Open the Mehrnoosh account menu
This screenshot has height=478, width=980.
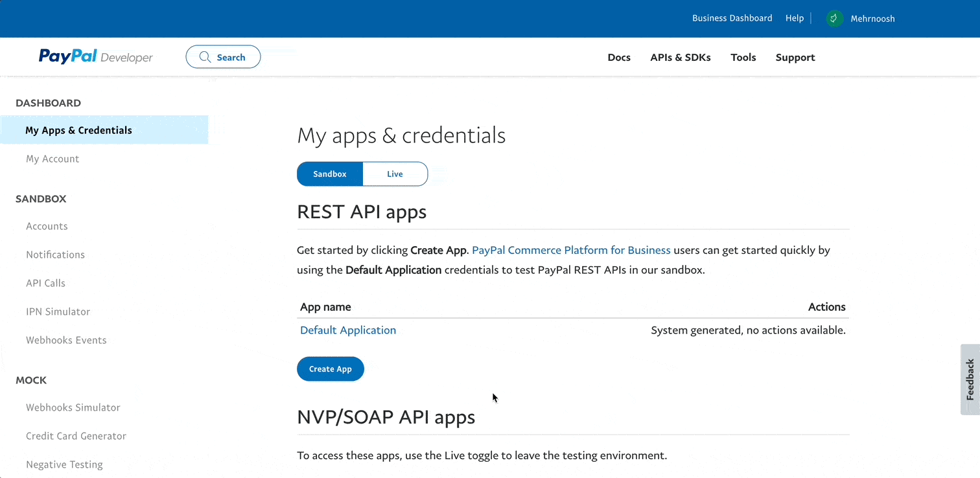click(x=872, y=19)
